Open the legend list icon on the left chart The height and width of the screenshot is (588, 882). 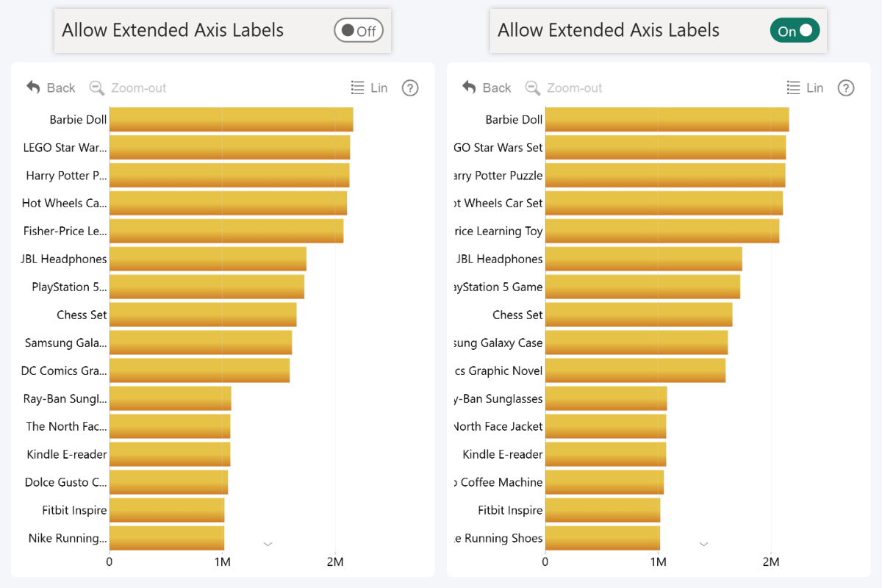point(359,87)
